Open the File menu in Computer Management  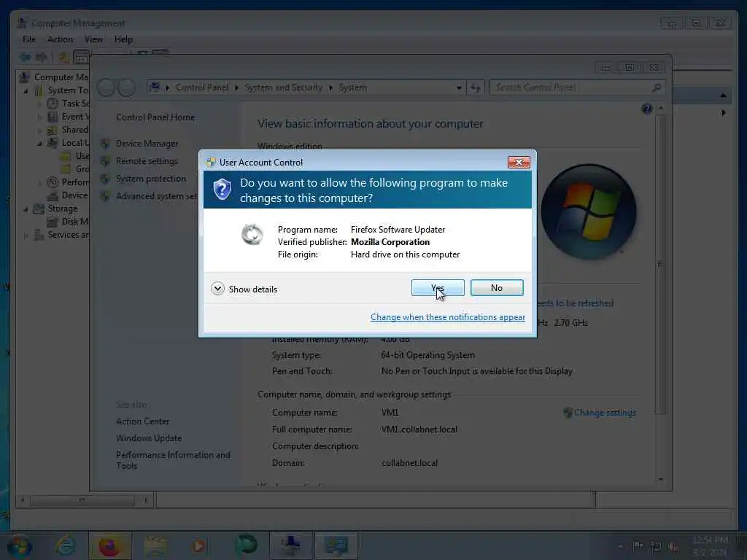(29, 39)
